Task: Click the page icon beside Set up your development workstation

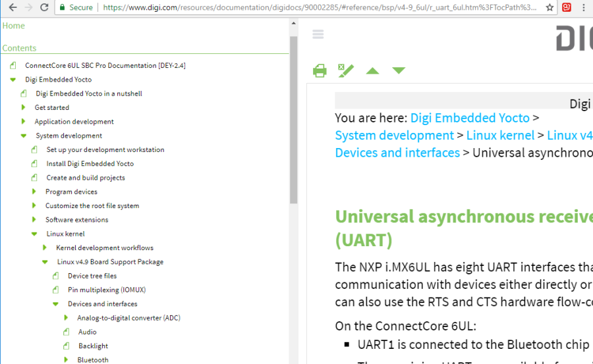Action: [34, 149]
